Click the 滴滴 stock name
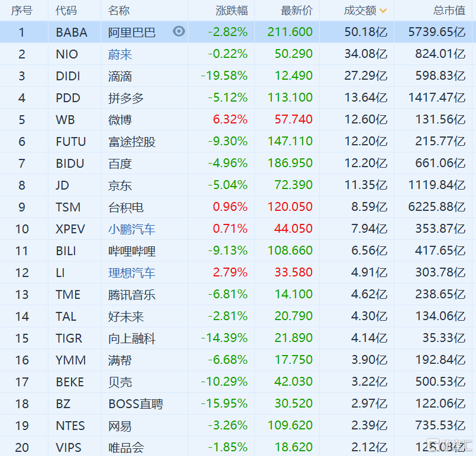Image resolution: width=476 pixels, height=456 pixels. (x=120, y=76)
